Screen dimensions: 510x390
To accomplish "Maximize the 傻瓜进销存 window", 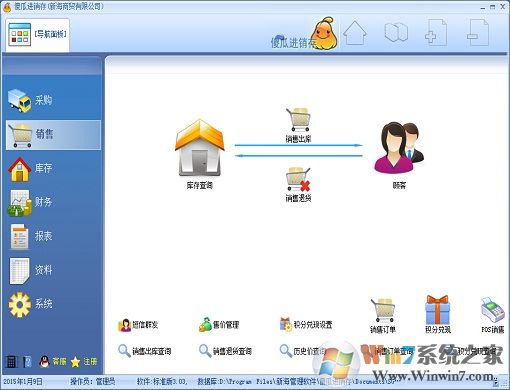I will [x=493, y=7].
